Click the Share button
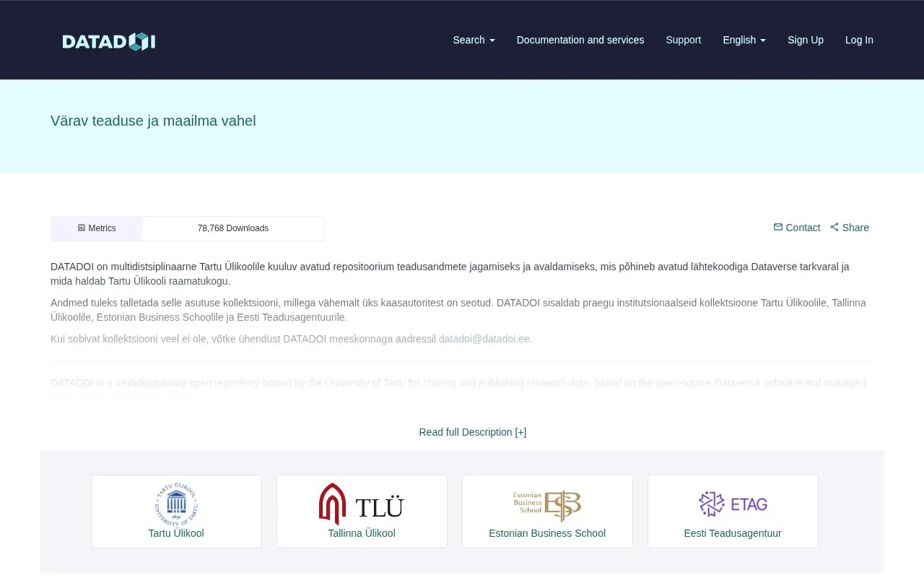 coord(850,228)
